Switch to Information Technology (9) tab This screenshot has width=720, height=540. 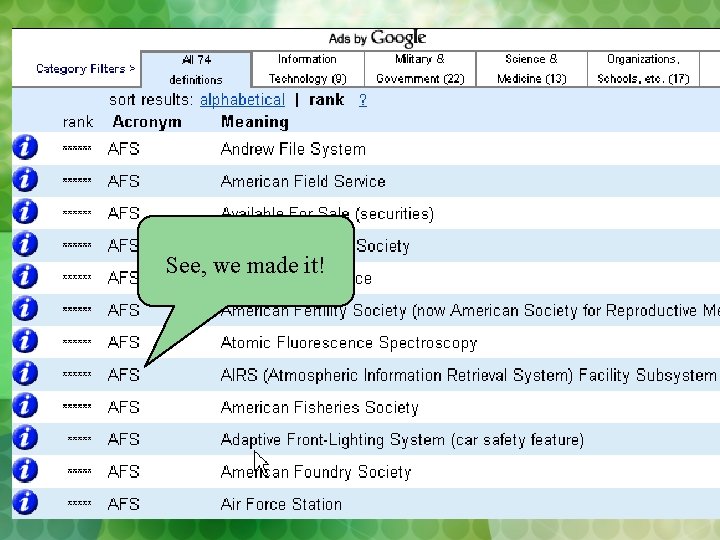click(308, 69)
